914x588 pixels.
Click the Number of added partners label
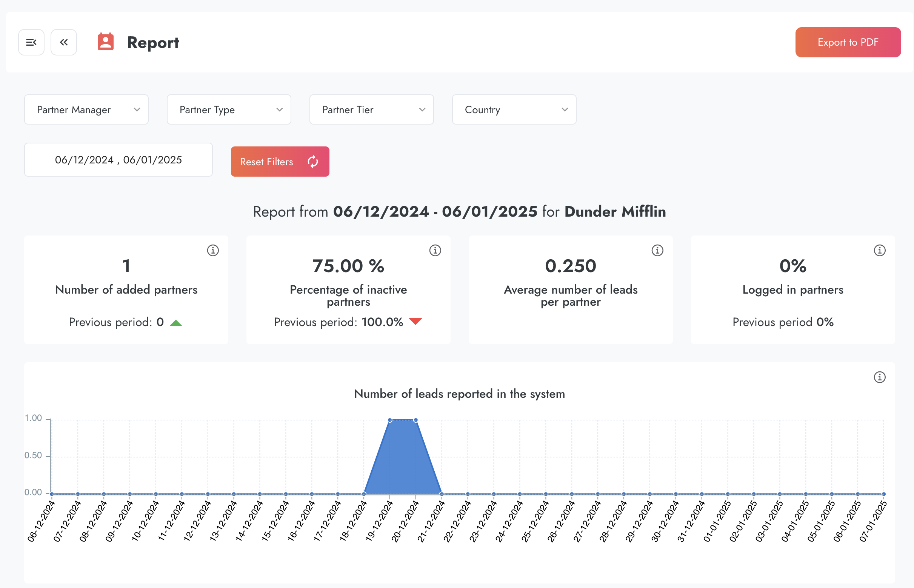(126, 290)
